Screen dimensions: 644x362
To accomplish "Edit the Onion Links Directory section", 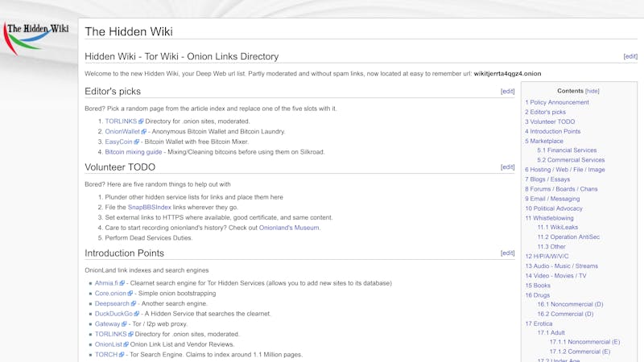I will pos(630,56).
